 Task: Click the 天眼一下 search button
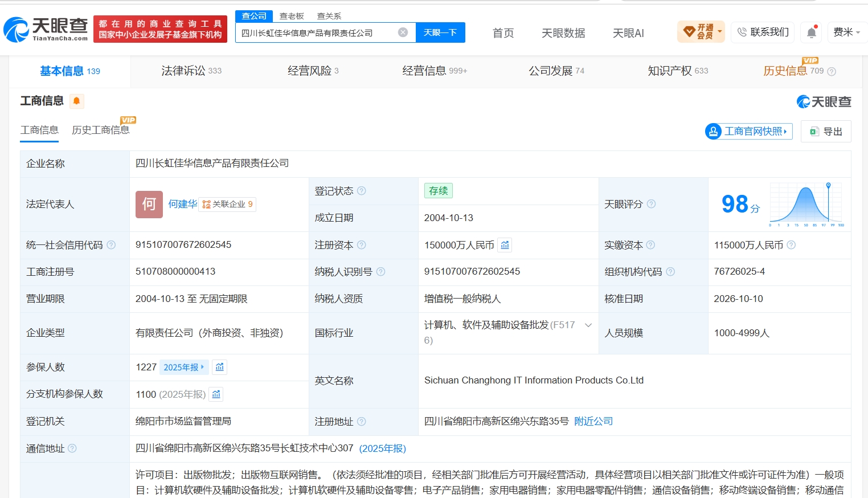point(440,32)
